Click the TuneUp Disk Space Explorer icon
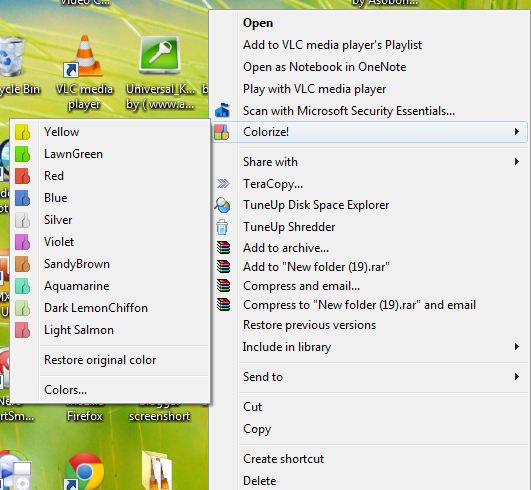This screenshot has height=490, width=531. point(222,205)
